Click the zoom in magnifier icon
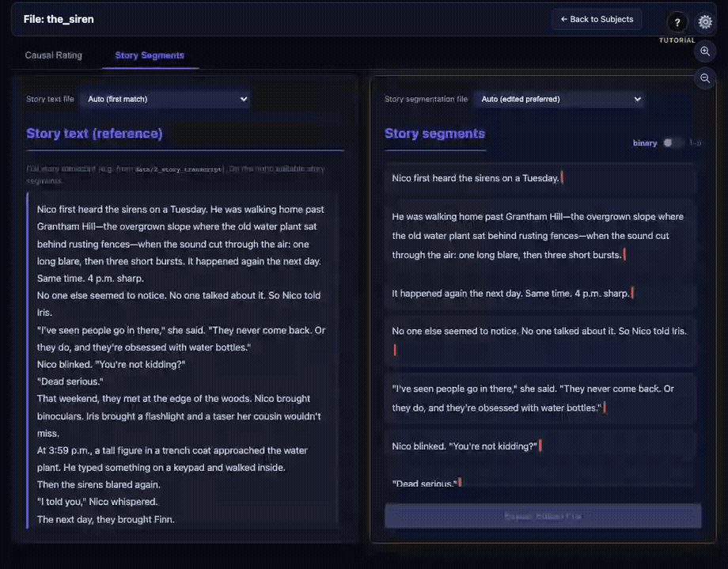 (705, 51)
